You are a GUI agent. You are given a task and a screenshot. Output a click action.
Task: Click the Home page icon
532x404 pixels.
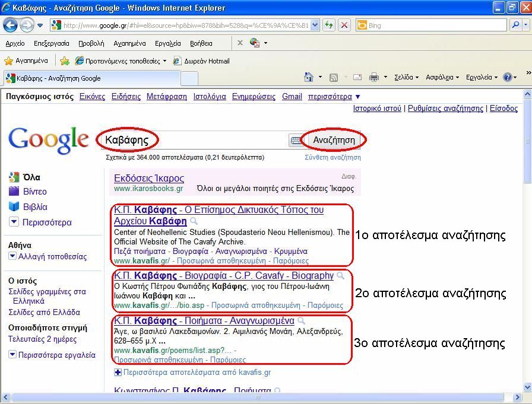point(308,77)
